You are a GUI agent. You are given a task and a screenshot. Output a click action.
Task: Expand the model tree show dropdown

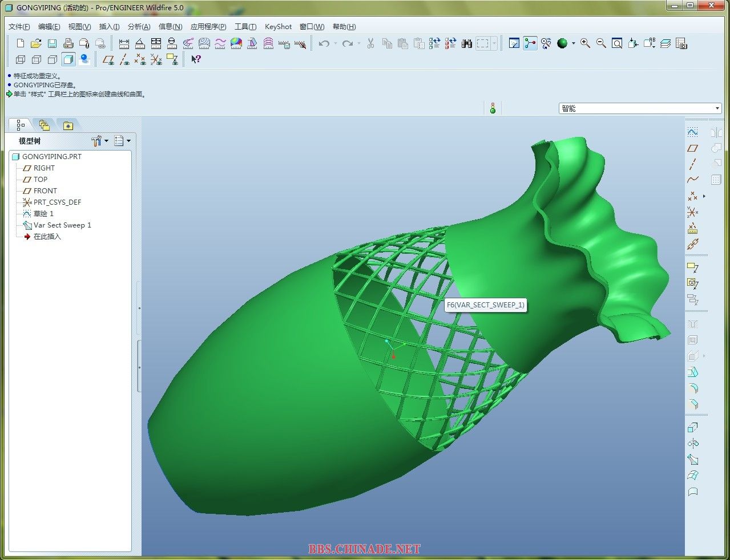coord(122,141)
